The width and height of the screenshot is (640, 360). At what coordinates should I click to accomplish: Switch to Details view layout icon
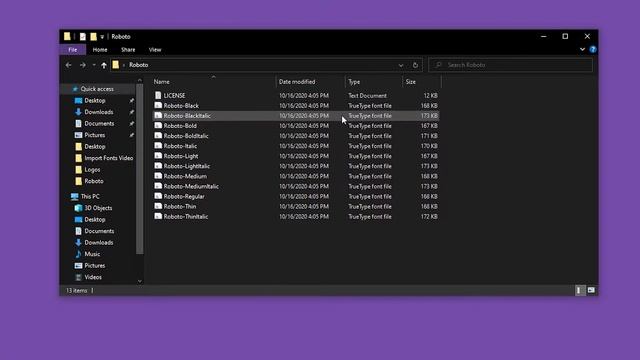coord(579,290)
